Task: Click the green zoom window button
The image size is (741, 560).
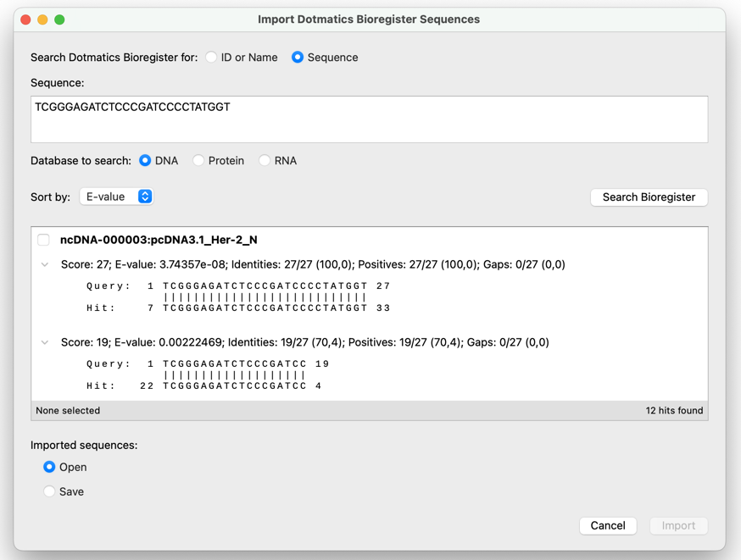Action: 59,19
